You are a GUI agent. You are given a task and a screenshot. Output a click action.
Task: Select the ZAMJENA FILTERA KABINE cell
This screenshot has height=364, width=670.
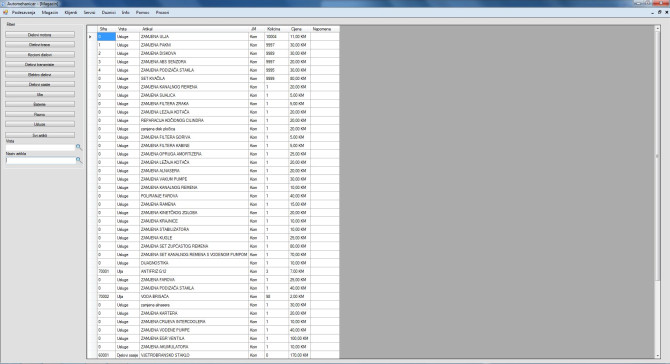194,146
